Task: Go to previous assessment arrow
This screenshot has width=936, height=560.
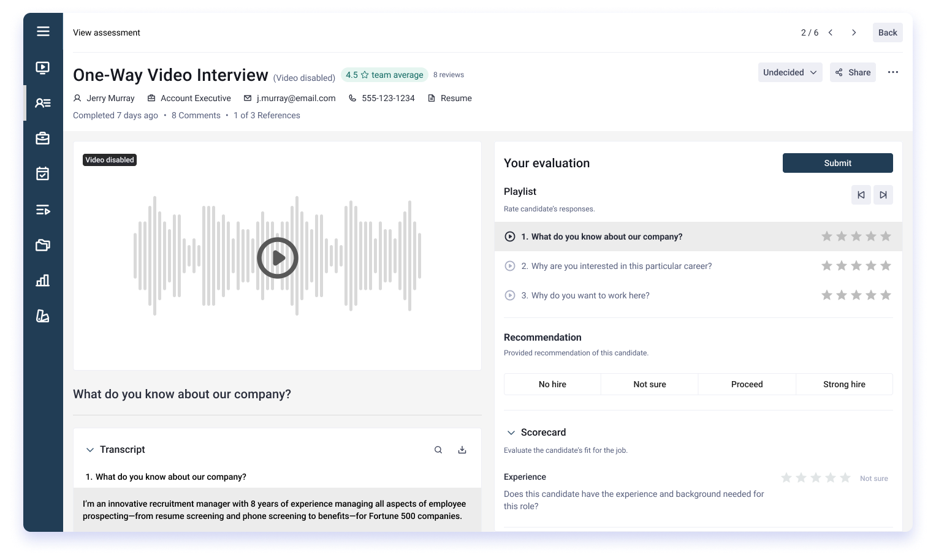Action: tap(831, 32)
